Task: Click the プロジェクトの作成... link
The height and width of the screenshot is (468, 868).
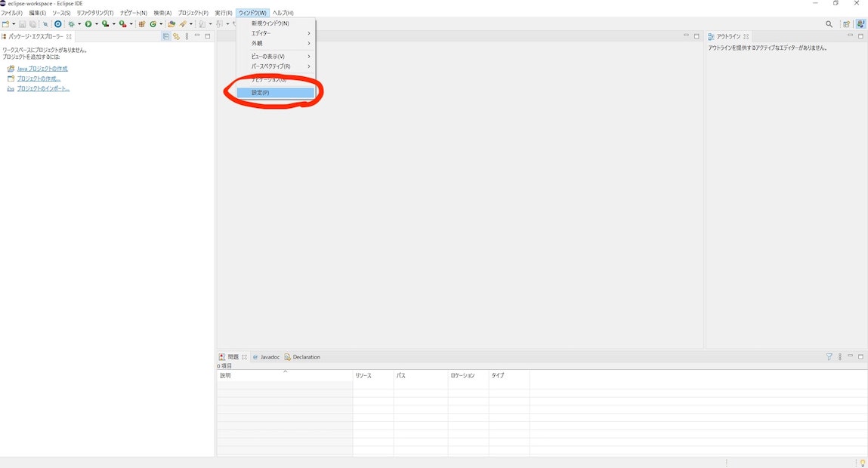Action: click(x=39, y=79)
